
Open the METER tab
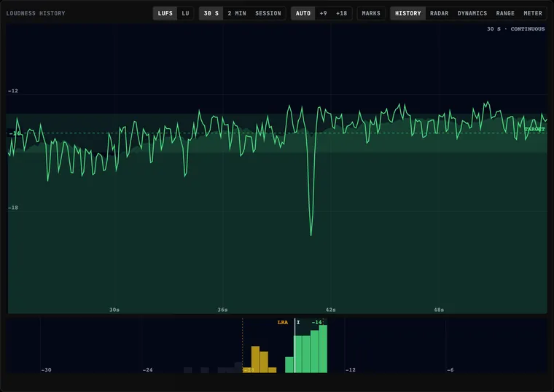[533, 13]
